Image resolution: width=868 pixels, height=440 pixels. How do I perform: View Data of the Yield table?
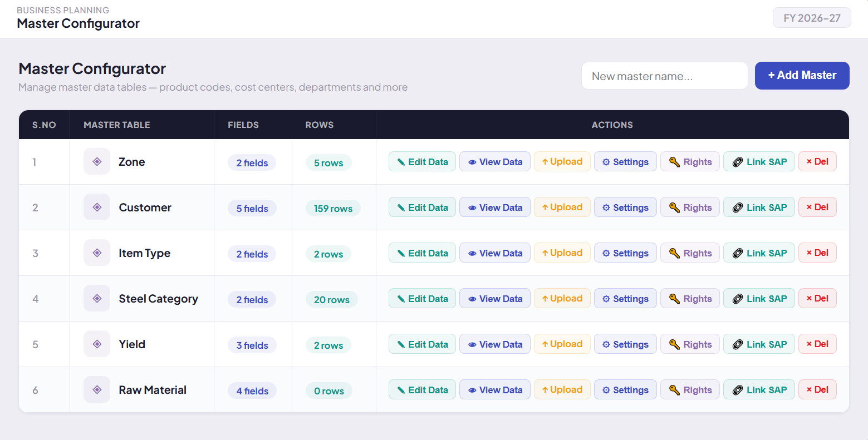click(x=495, y=344)
